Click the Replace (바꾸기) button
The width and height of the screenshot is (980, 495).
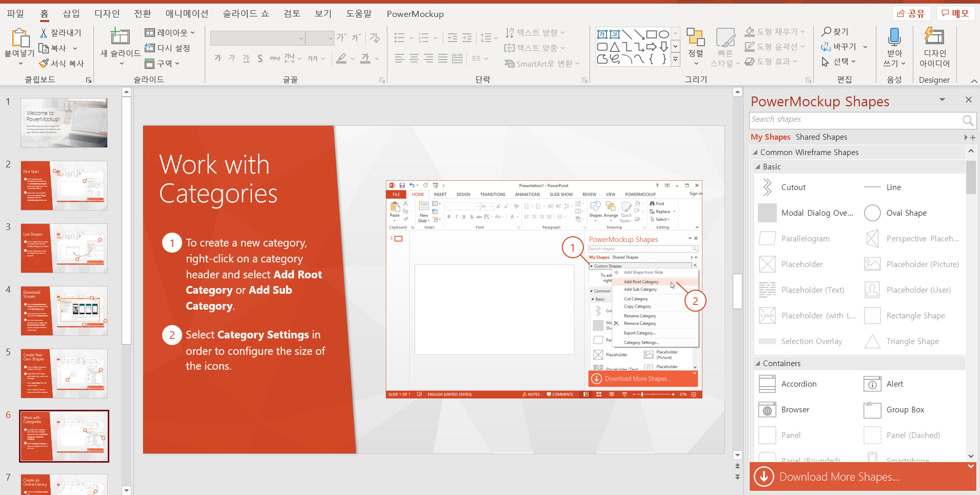click(838, 47)
